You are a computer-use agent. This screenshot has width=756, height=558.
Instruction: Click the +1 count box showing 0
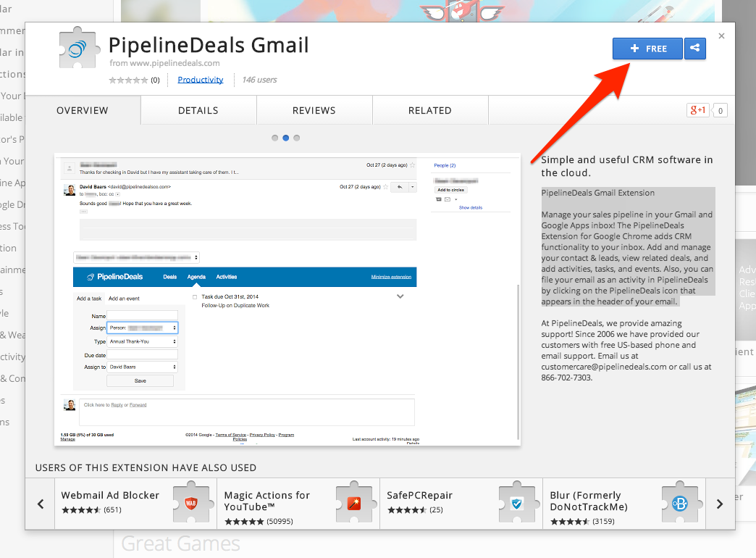721,111
